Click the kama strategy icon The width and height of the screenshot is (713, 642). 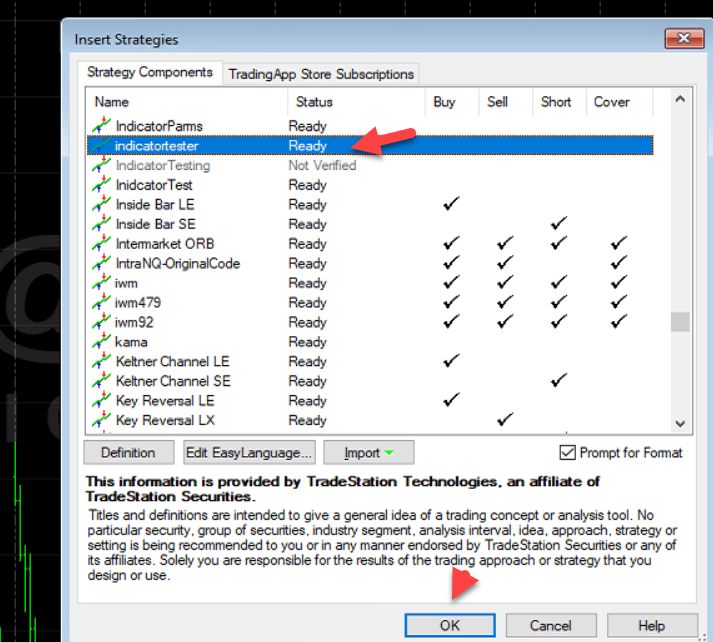point(100,342)
